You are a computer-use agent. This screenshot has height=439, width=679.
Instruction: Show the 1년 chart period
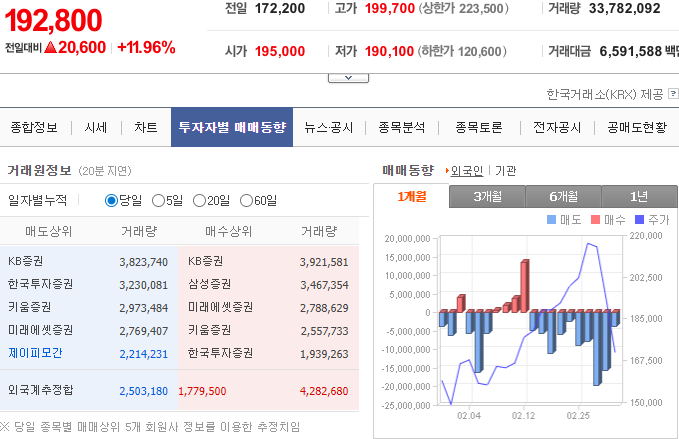point(639,197)
